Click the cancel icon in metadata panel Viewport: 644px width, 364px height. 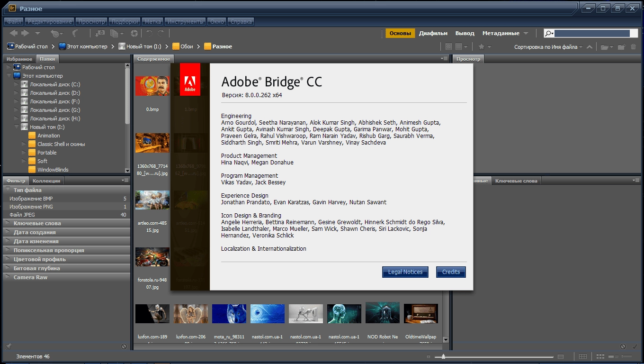click(623, 346)
